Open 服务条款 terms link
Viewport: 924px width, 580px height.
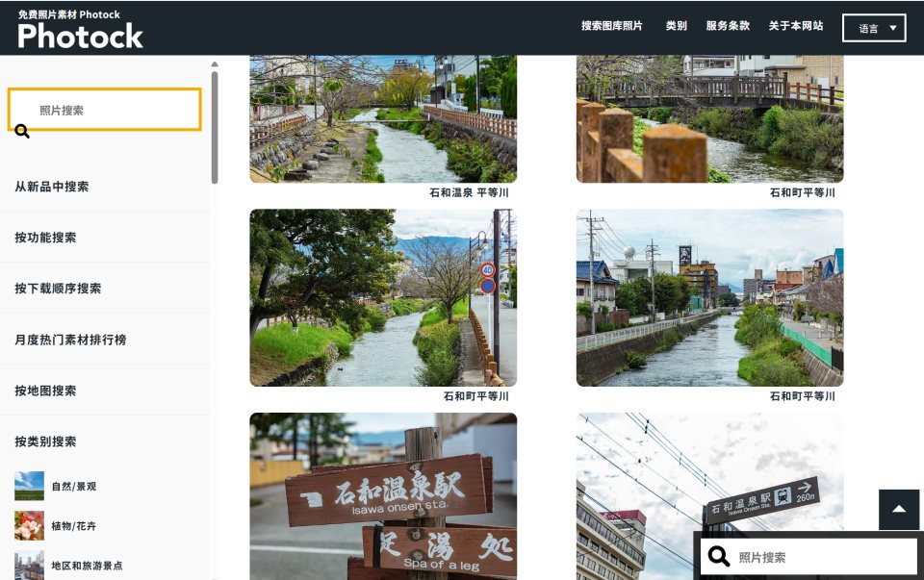click(727, 26)
